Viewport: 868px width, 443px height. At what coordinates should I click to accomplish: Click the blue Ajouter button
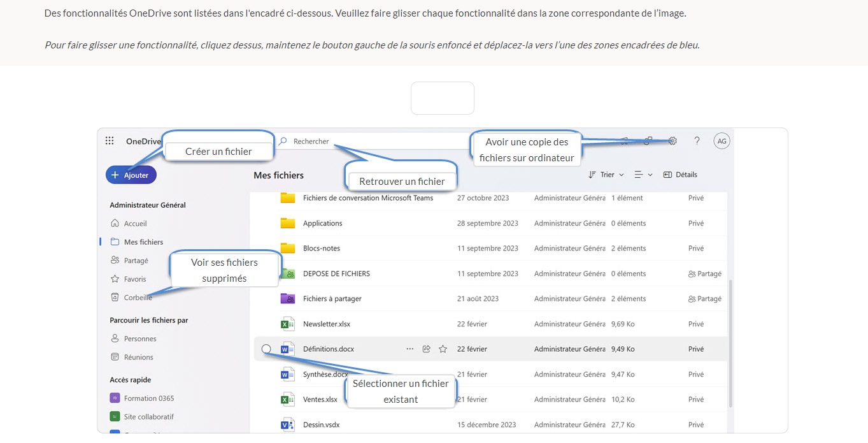[x=131, y=175]
